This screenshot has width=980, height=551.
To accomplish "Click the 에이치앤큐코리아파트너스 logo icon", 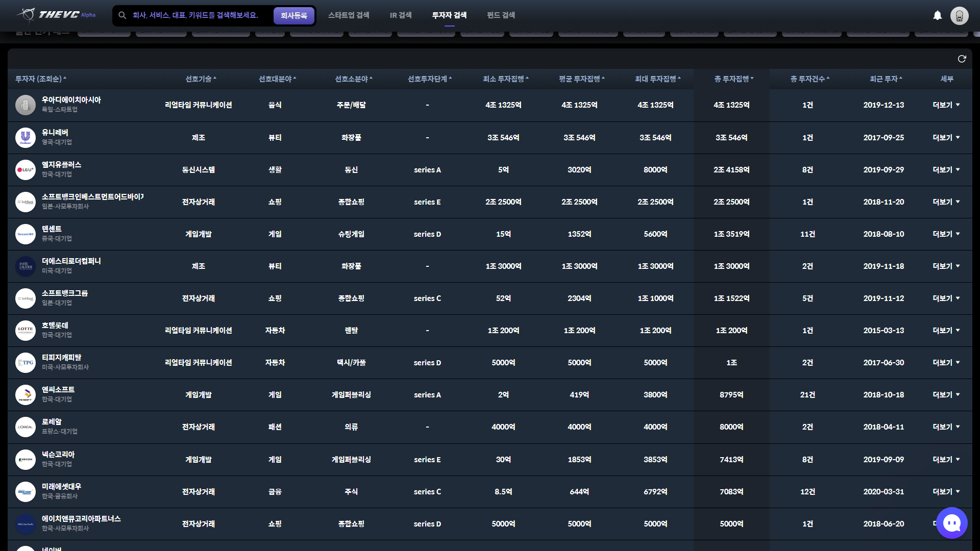I will [x=26, y=524].
